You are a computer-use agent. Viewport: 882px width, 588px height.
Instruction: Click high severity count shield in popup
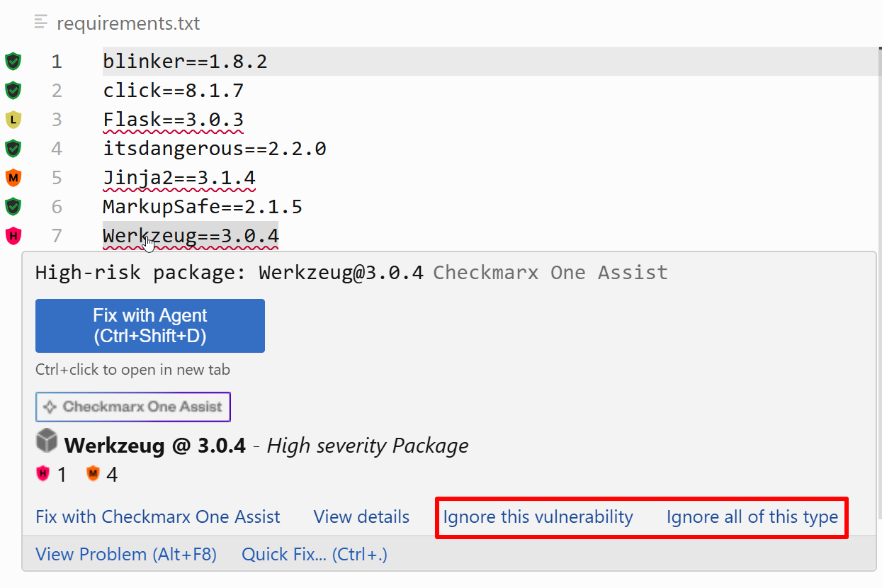(43, 473)
